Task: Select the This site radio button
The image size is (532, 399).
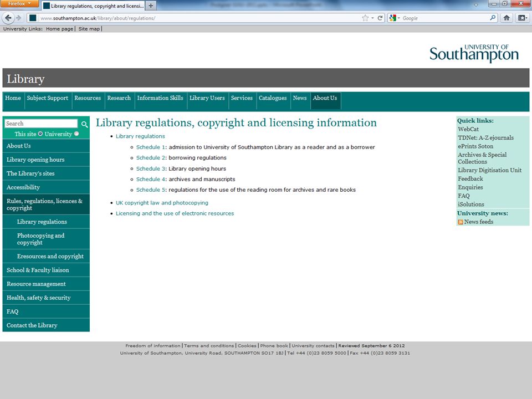Action: 40,134
